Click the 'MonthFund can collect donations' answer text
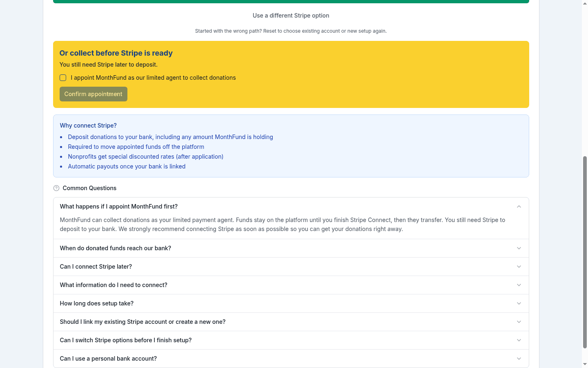Viewport: 588px width, 368px height. [283, 224]
